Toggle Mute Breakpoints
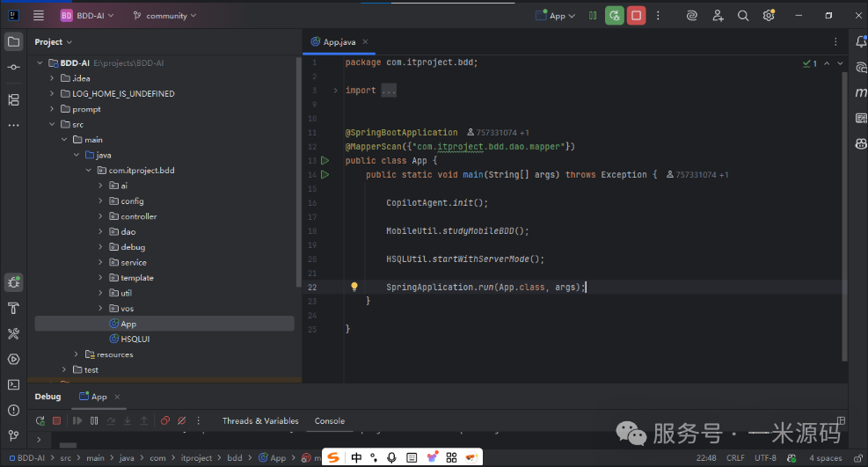Screen dimensions: 868x467 click(x=181, y=420)
